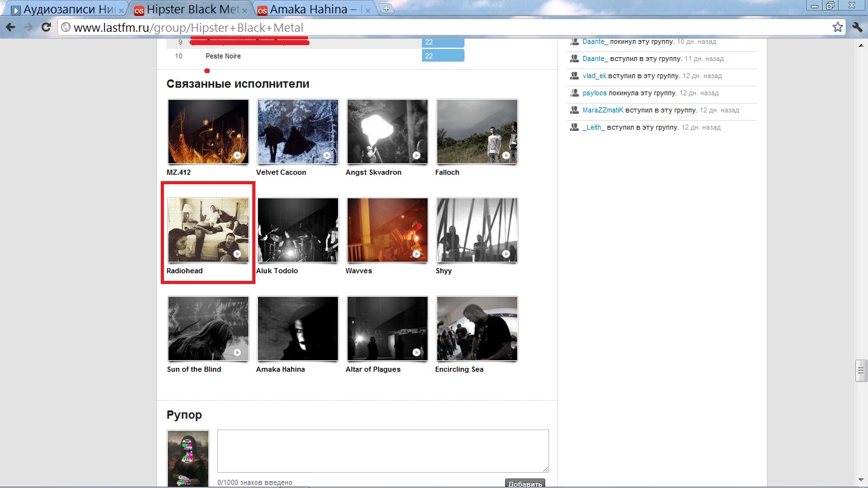Start playback from the Angst Skvadron play icon
The width and height of the screenshot is (868, 488).
click(417, 155)
